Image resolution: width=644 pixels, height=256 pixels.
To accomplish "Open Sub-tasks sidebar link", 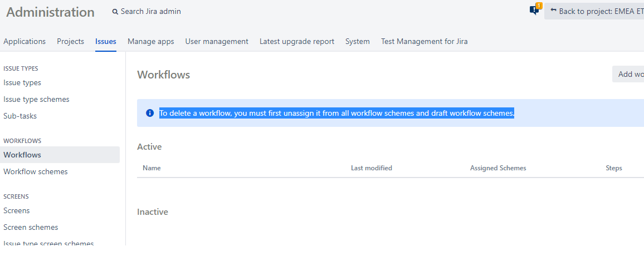I will (x=19, y=116).
